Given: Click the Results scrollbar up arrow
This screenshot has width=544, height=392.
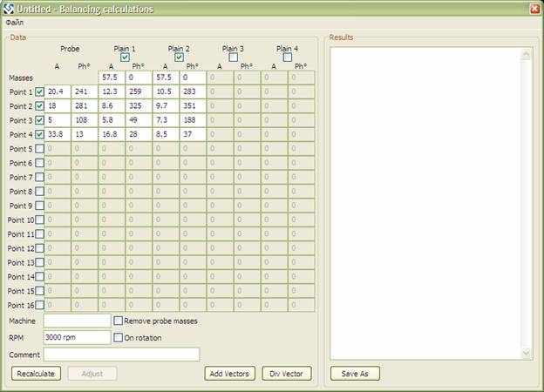Looking at the screenshot, I should coord(527,54).
